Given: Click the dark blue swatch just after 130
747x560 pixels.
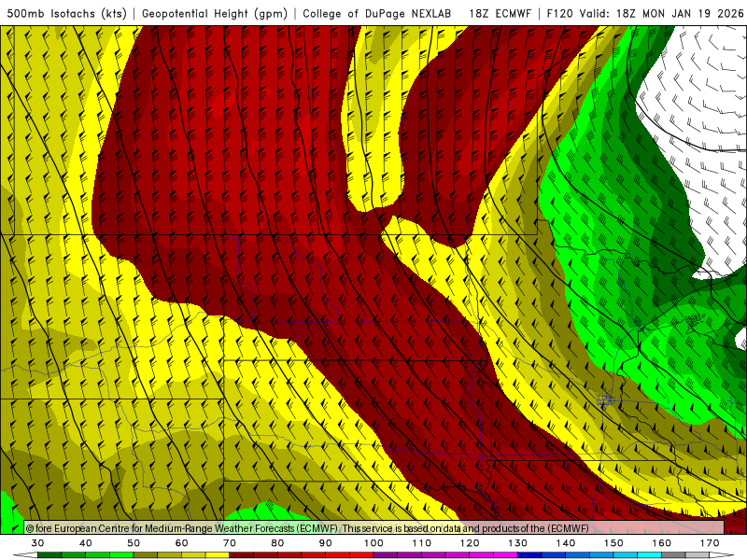Looking at the screenshot, I should tap(529, 554).
